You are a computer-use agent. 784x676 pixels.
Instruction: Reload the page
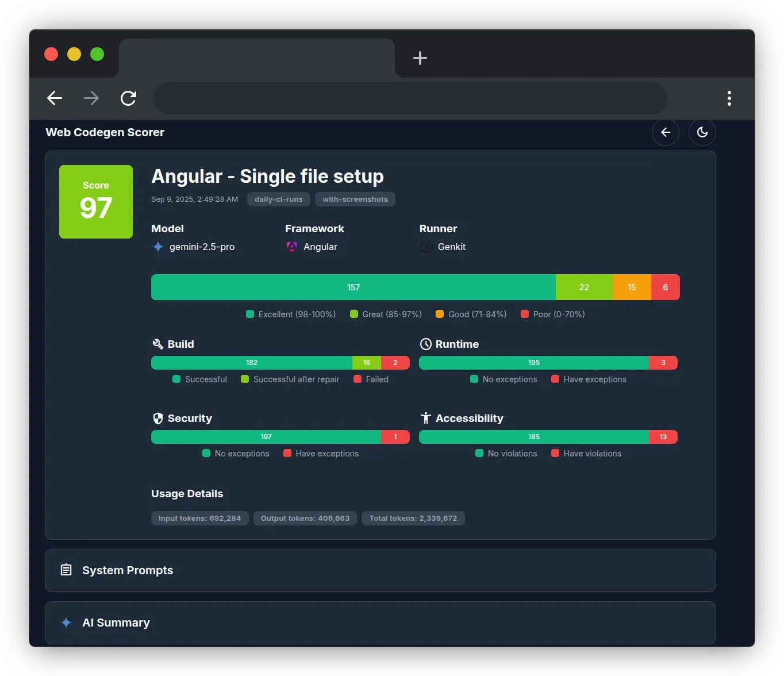coord(128,98)
